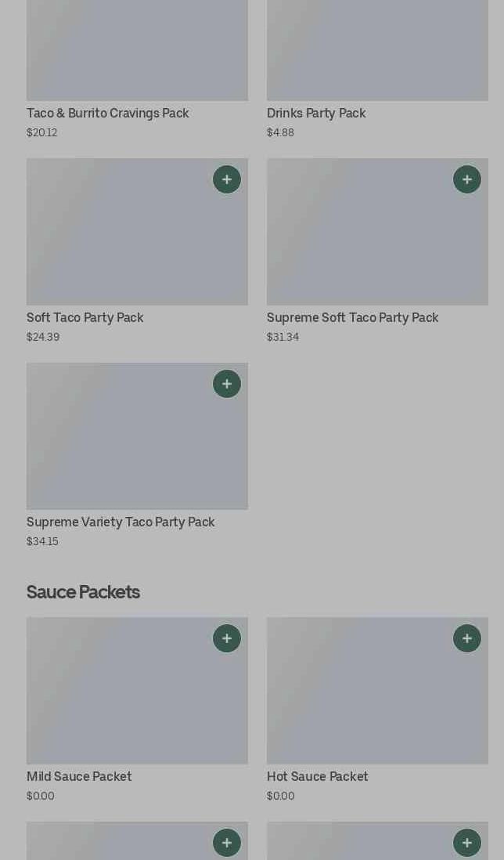Image resolution: width=504 pixels, height=860 pixels.
Task: Select the Soft Taco Party Pack name
Action: tap(85, 318)
